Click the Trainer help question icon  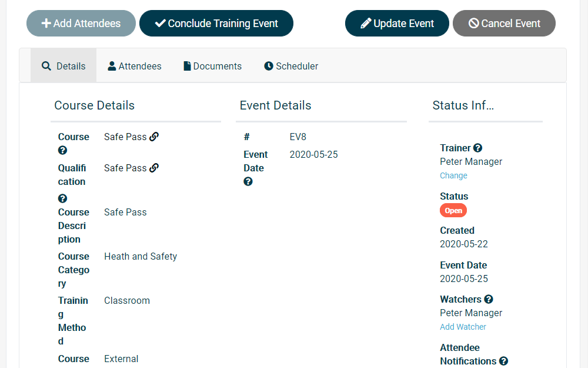pyautogui.click(x=477, y=148)
